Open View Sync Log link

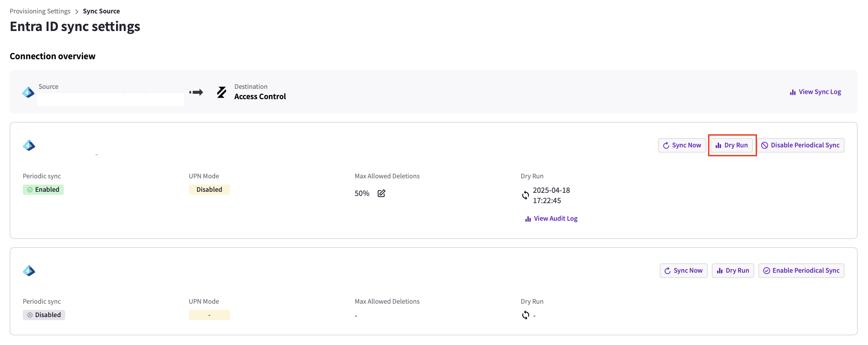[x=815, y=92]
